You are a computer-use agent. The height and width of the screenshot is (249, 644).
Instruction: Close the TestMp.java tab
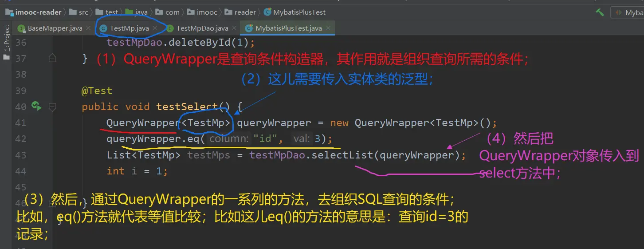tap(154, 28)
